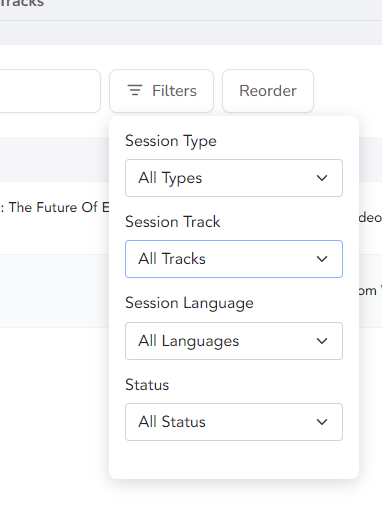Focus the search input field left of Filters

[50, 91]
